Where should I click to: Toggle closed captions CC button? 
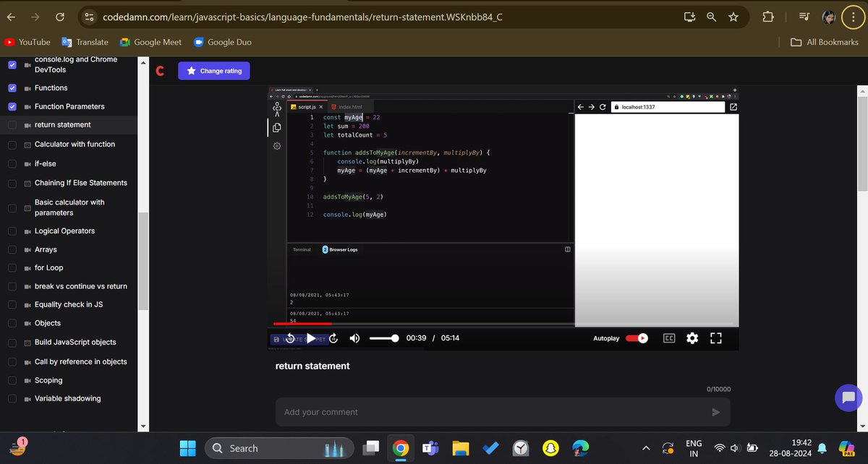pos(669,338)
